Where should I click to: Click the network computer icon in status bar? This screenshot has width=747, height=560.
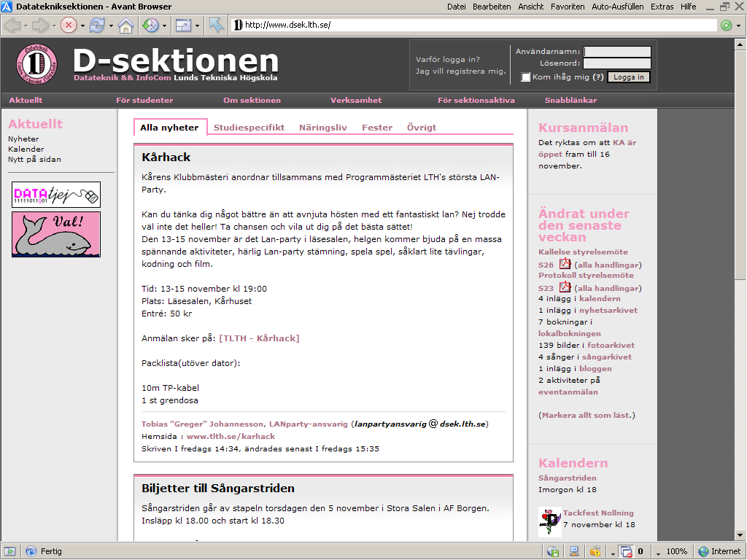[574, 551]
